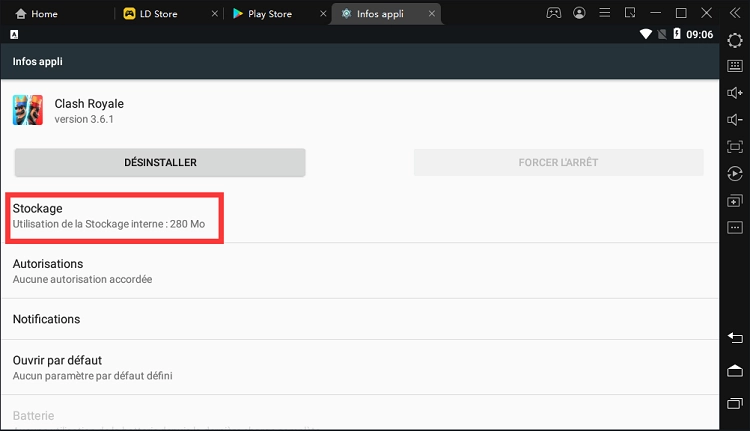The image size is (750, 431).
Task: Open LDPlayer settings gear in sidebar
Action: coord(735,39)
